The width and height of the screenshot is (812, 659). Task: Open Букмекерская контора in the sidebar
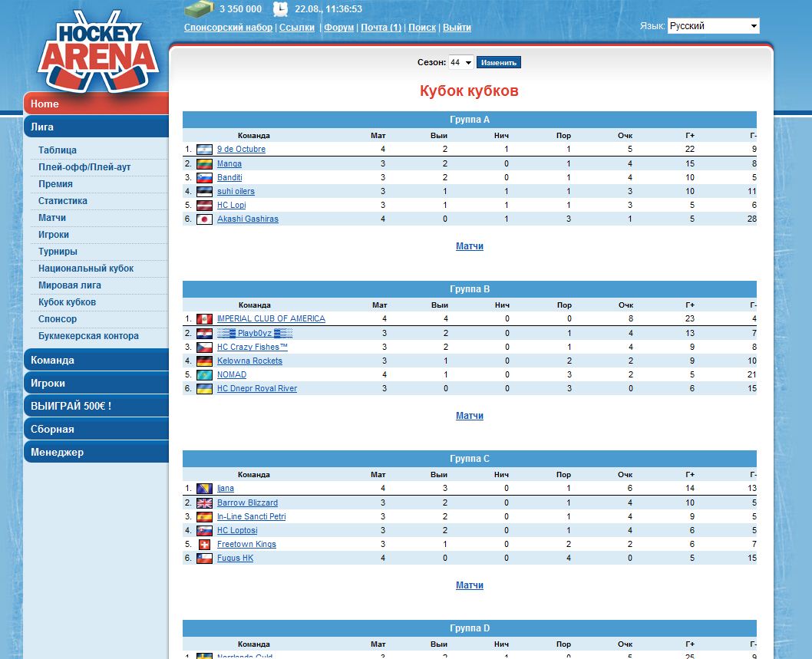(x=88, y=336)
